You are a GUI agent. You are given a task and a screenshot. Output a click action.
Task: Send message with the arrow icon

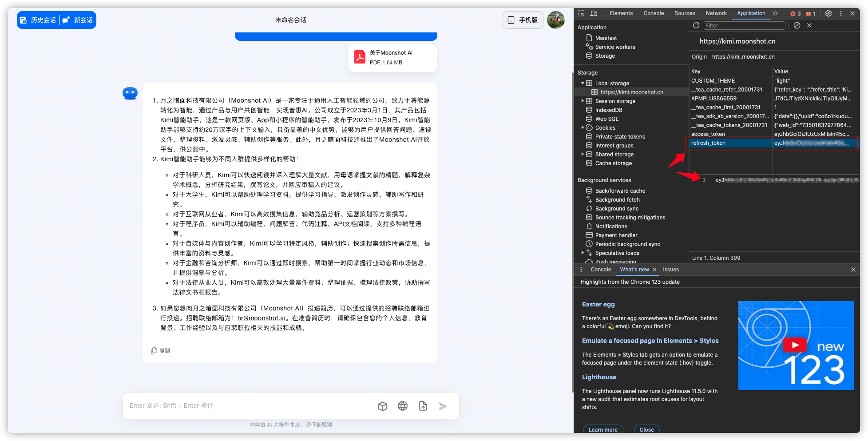[x=443, y=405]
